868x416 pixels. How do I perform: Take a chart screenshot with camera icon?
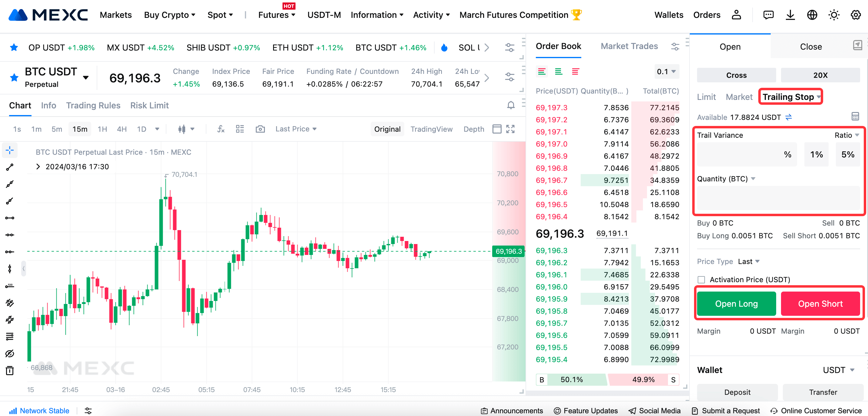pyautogui.click(x=260, y=129)
